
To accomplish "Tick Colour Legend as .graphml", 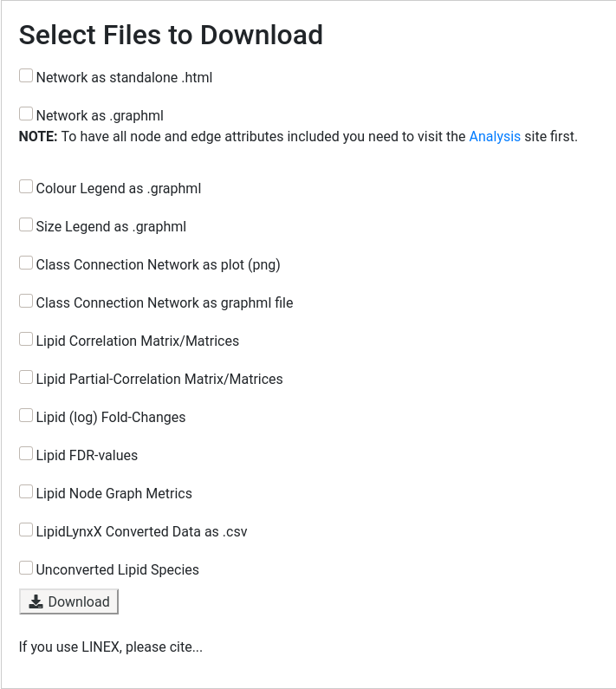I will pyautogui.click(x=26, y=186).
